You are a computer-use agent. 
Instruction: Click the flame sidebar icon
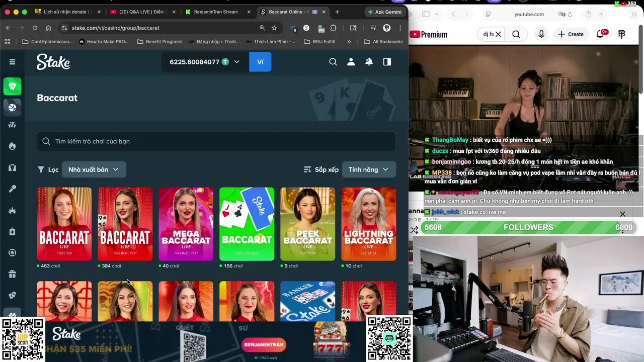point(12,146)
